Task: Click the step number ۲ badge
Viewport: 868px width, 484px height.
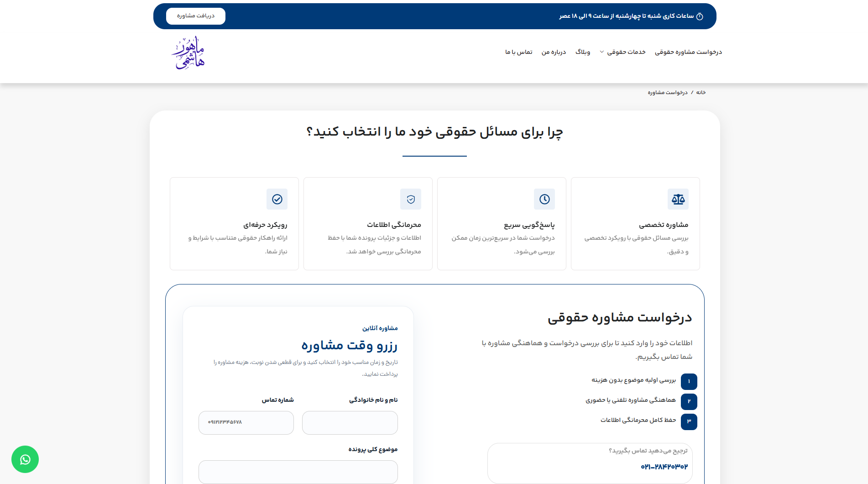Action: pyautogui.click(x=689, y=401)
